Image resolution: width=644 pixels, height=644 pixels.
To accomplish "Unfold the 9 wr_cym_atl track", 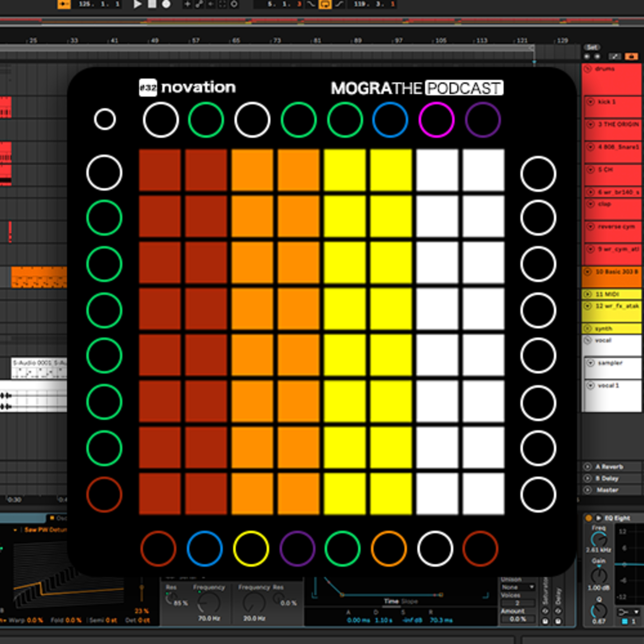I will pos(591,249).
